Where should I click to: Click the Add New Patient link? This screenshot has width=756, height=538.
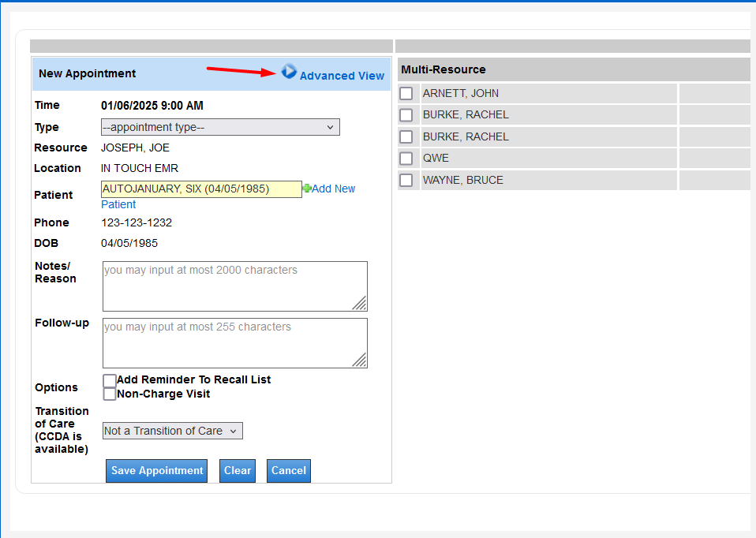tap(333, 189)
